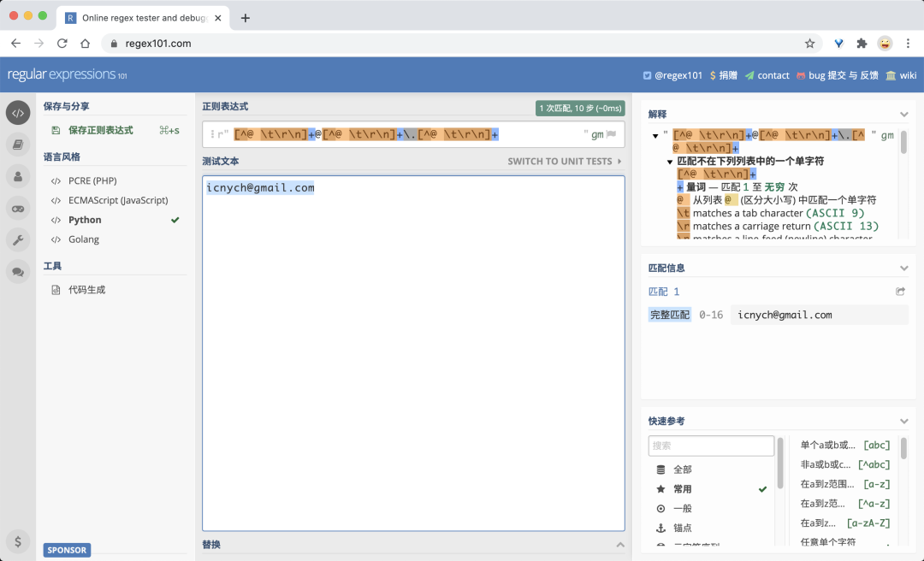Collapse 匹配不在下列列表中的一个单字符 node
924x561 pixels.
point(669,162)
